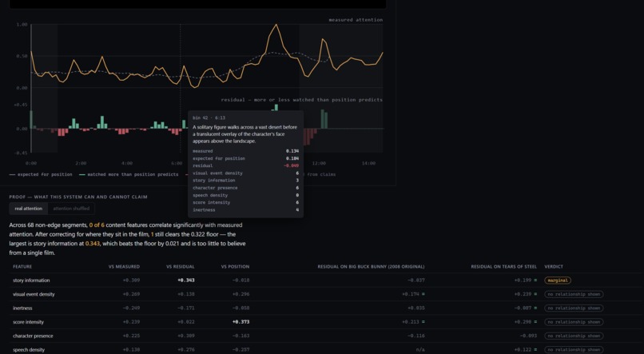Click score intensity's no relationship shown badge

(x=574, y=322)
